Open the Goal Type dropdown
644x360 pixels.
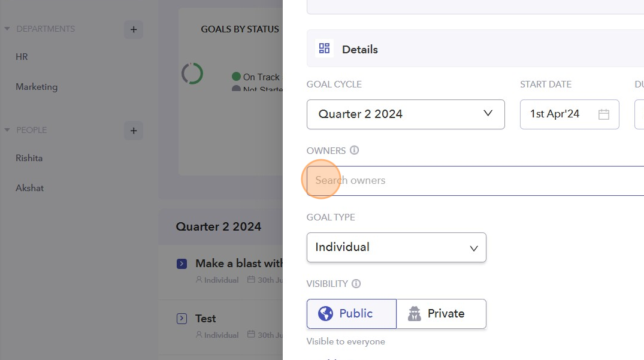396,247
